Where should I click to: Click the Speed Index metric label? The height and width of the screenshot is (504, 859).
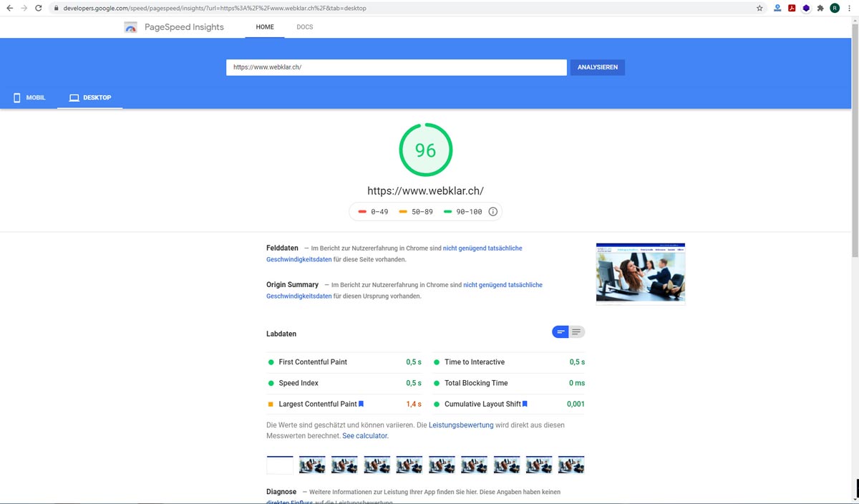[299, 383]
